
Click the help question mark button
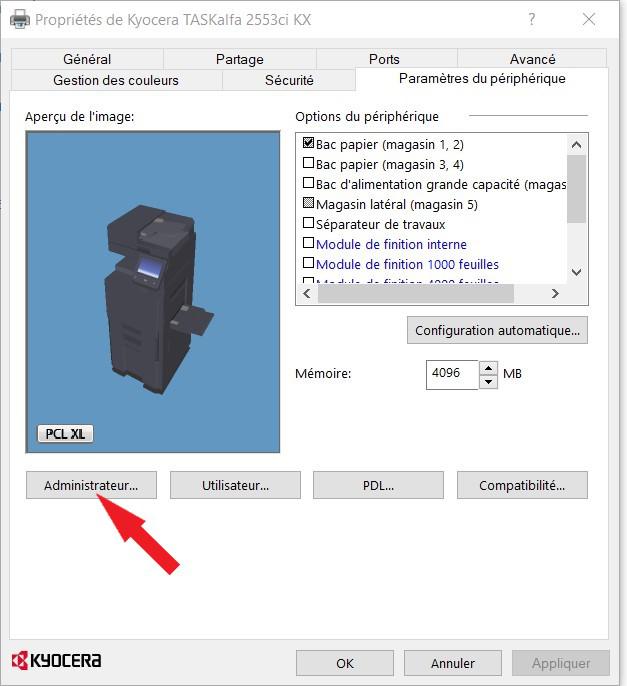tap(531, 19)
